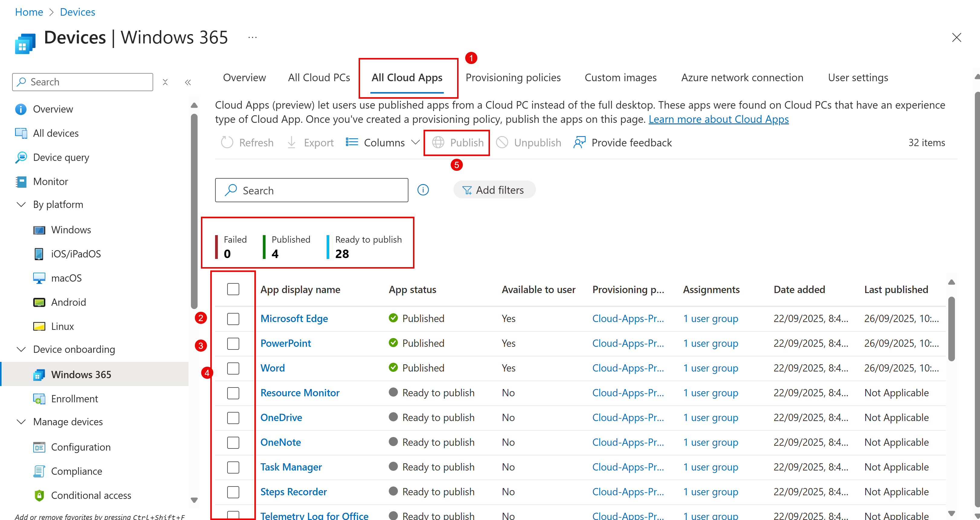The height and width of the screenshot is (520, 980).
Task: Export the cloud apps data
Action: pyautogui.click(x=310, y=142)
